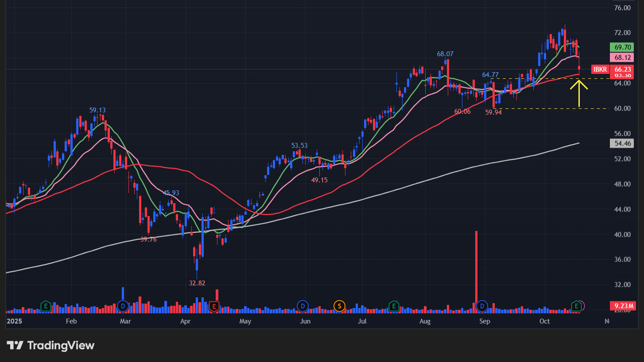
Task: Open the dividend D marker before March
Action: coord(123,306)
